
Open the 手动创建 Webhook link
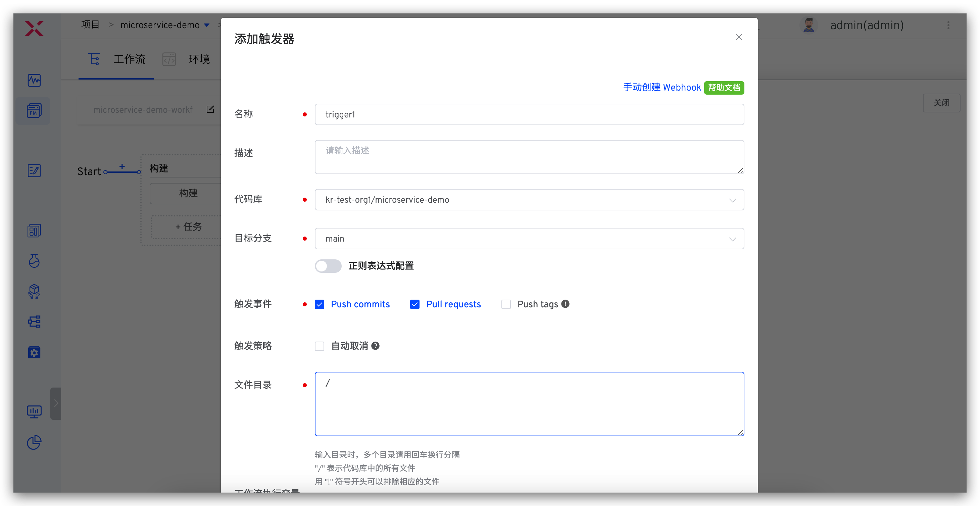[661, 88]
